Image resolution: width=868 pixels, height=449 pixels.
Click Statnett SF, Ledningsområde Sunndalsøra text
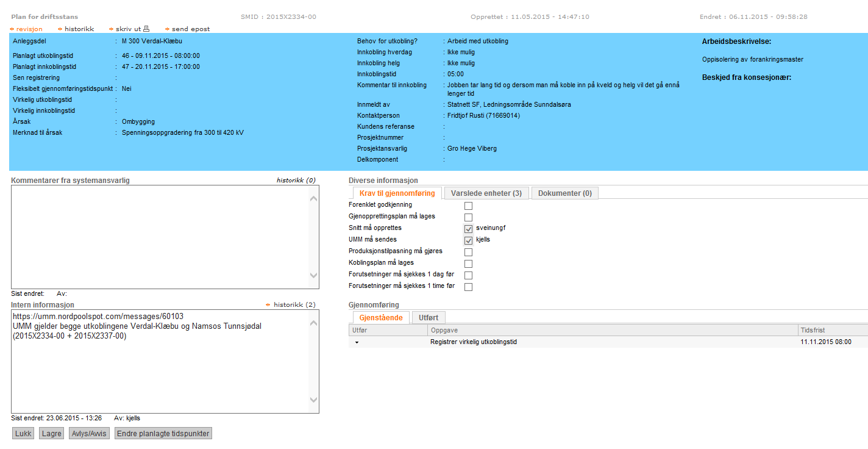[x=509, y=104]
